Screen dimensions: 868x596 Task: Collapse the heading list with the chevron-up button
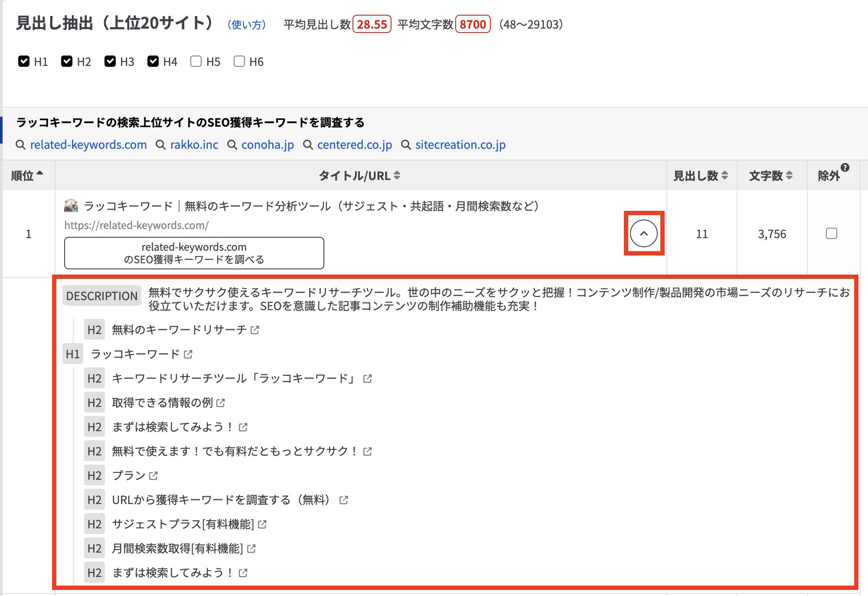644,233
